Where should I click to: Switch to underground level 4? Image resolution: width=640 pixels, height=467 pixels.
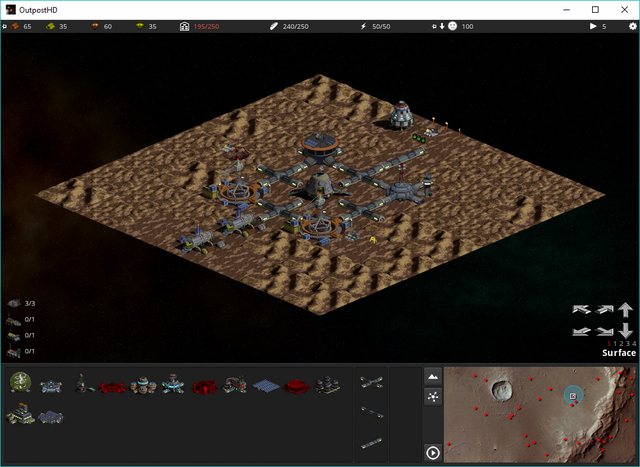[634, 344]
